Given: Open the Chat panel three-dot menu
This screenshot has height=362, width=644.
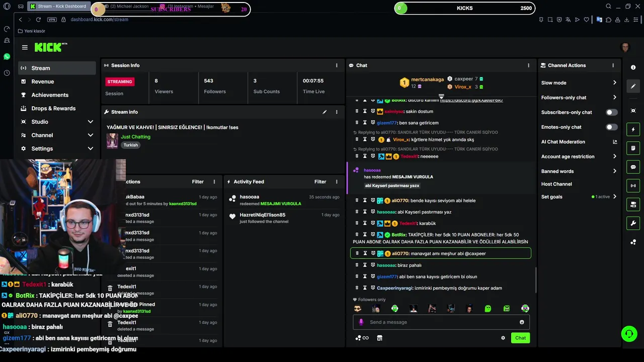Looking at the screenshot, I should (x=528, y=65).
